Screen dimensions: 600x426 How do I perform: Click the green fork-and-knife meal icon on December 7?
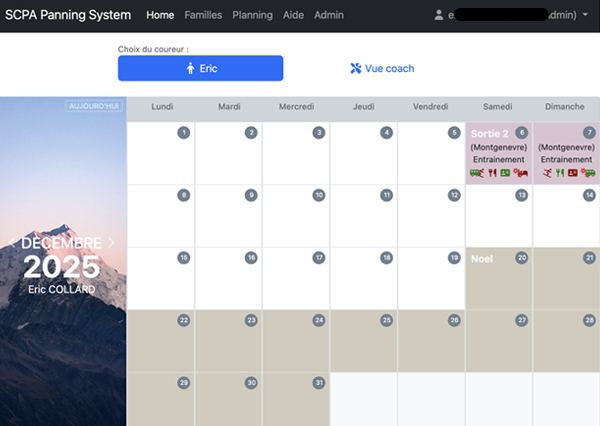(559, 173)
